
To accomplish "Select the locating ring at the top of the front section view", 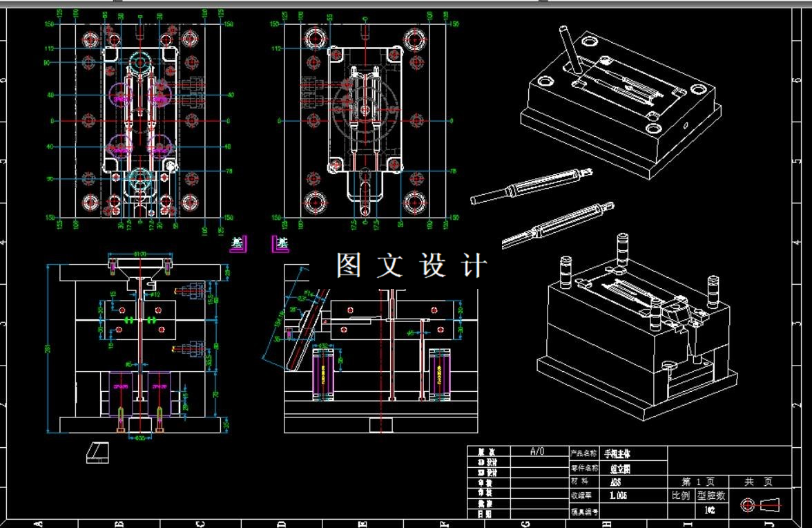I will [x=139, y=262].
